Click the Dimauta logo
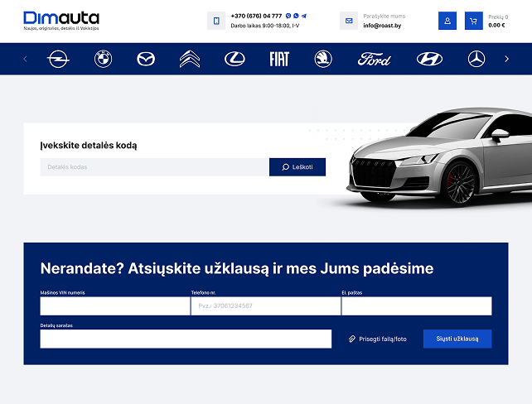 (x=61, y=20)
